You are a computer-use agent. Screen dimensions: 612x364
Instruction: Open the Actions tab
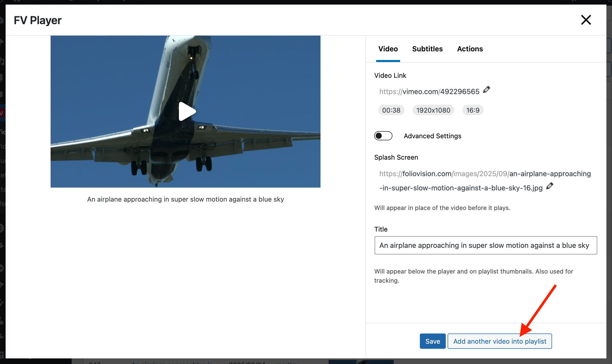470,49
